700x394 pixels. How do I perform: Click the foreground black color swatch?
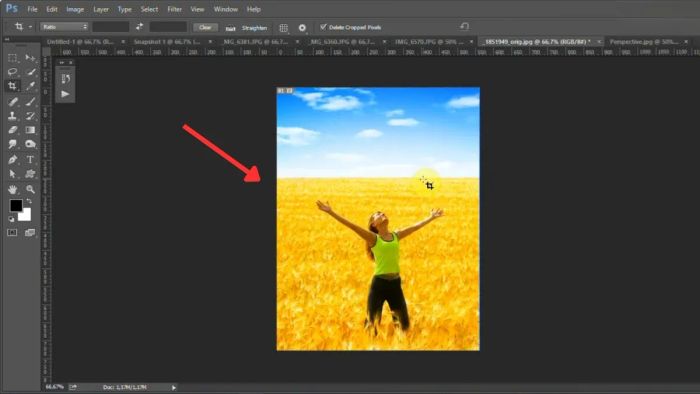pos(16,205)
